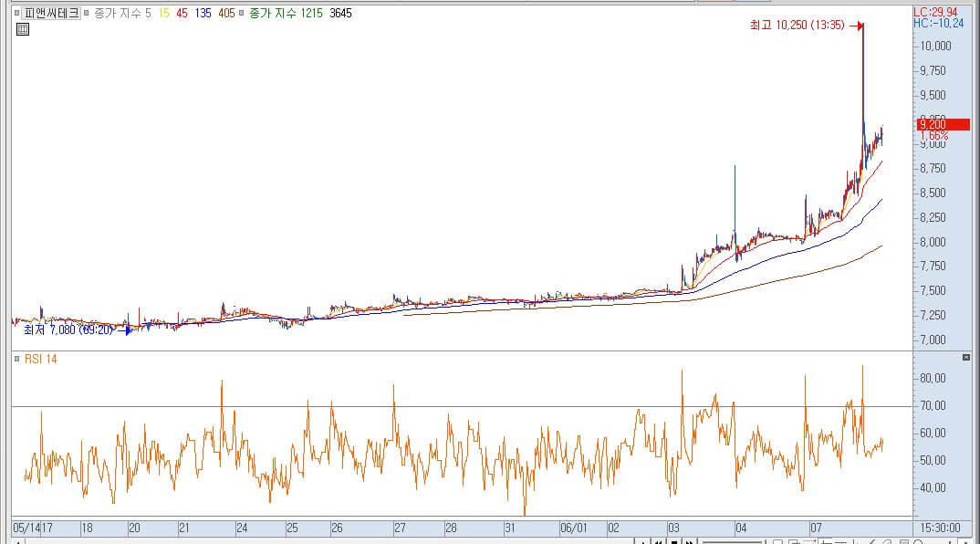Screen dimensions: 980x544
Task: Click the HC:-10.24 readout
Action: 938,23
